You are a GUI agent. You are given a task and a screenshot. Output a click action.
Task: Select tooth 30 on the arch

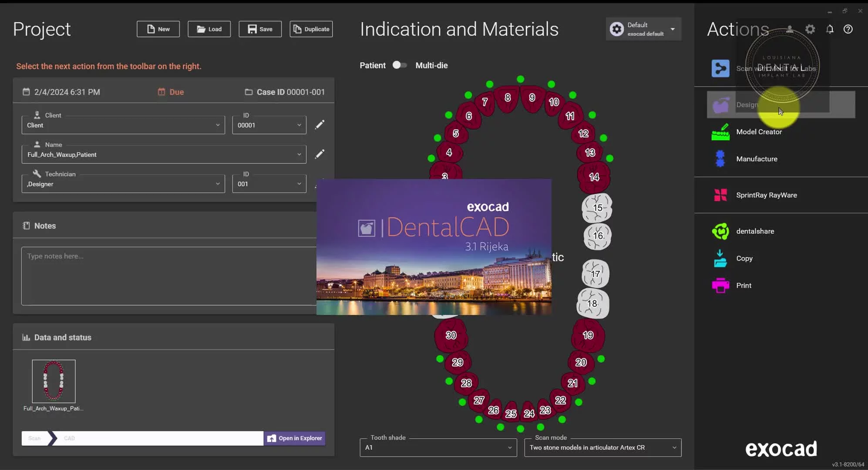451,335
